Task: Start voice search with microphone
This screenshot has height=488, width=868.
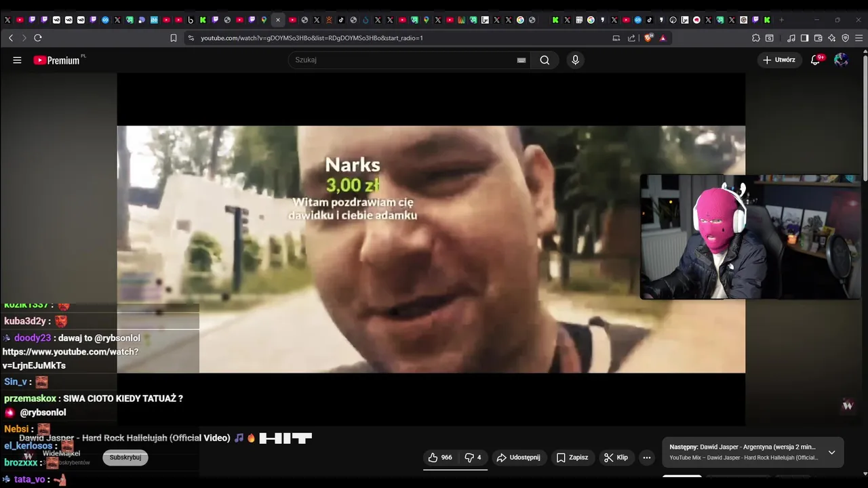Action: (575, 60)
